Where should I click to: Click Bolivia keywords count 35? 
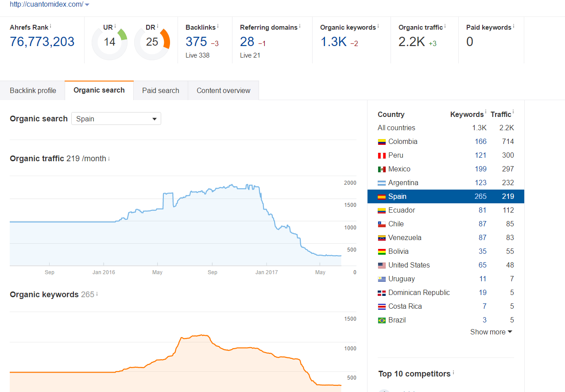click(x=482, y=252)
